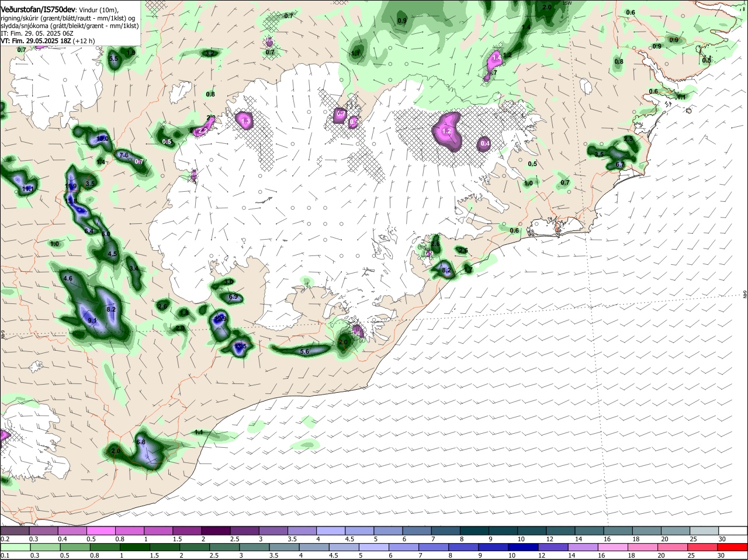Image resolution: width=748 pixels, height=560 pixels.
Task: Click the 5.6 precipitation value on map
Action: (304, 352)
